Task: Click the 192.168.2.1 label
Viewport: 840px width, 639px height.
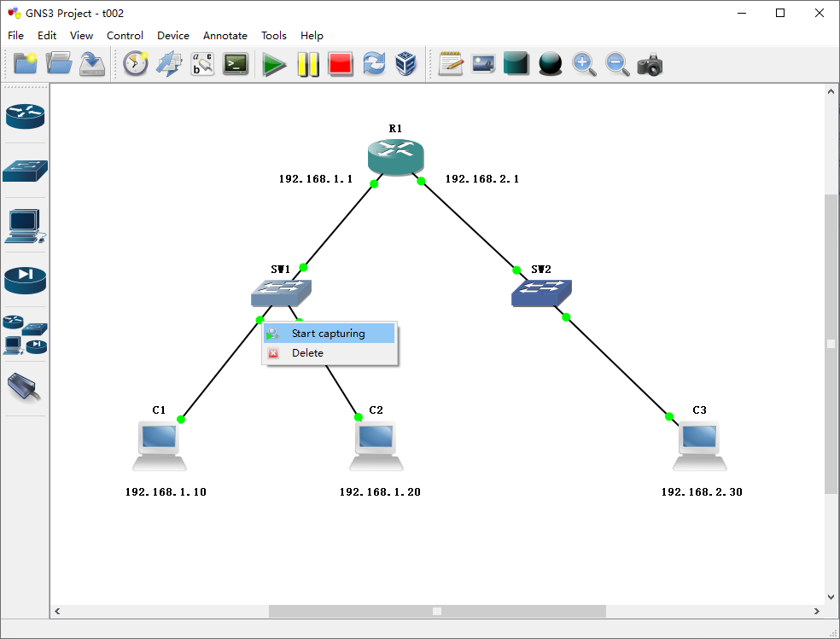Action: click(482, 179)
